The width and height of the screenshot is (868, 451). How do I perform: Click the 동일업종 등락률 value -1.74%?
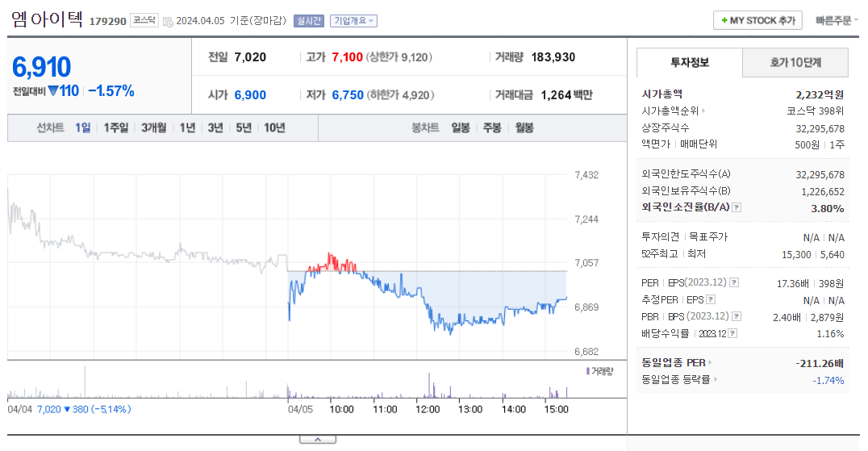pyautogui.click(x=828, y=381)
